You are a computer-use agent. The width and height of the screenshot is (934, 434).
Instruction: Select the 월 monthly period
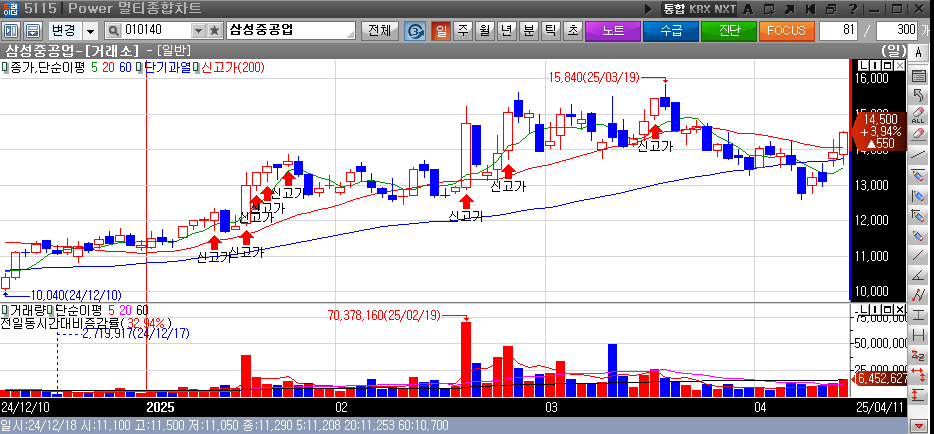[x=485, y=30]
